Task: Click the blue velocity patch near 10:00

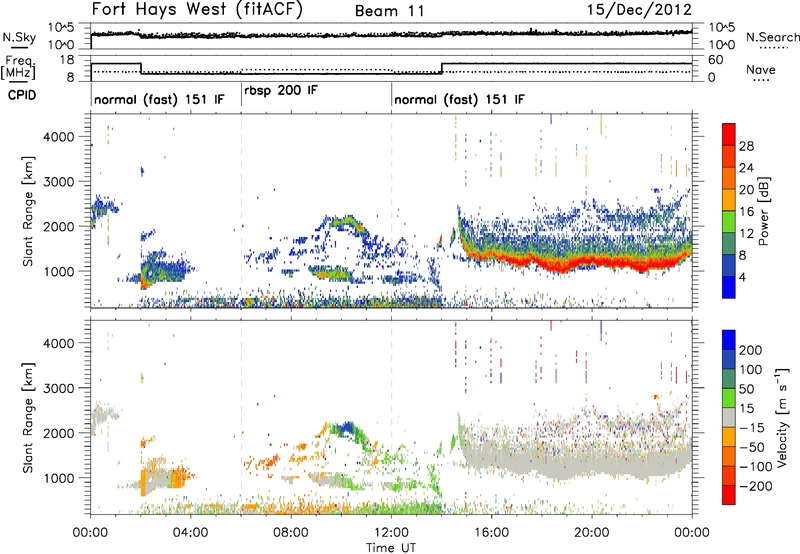Action: (346, 427)
